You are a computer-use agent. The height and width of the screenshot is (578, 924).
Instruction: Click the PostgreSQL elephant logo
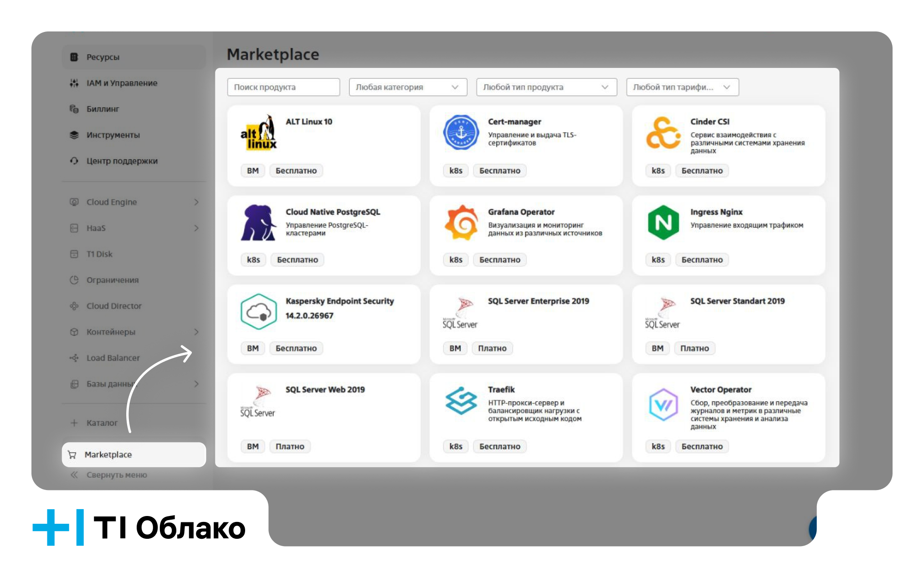[x=258, y=222]
